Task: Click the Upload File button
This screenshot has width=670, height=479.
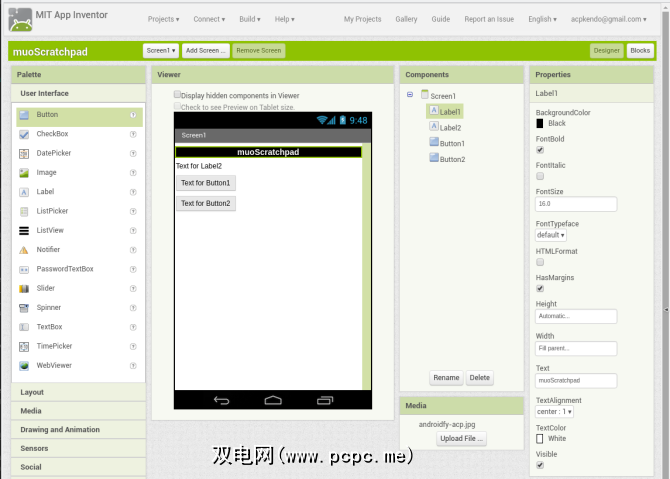Action: coord(461,438)
